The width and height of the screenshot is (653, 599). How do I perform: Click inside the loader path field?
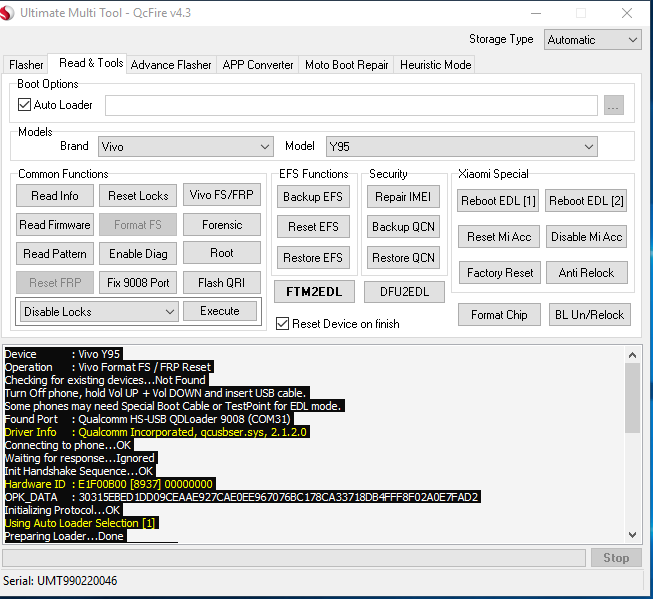(351, 105)
